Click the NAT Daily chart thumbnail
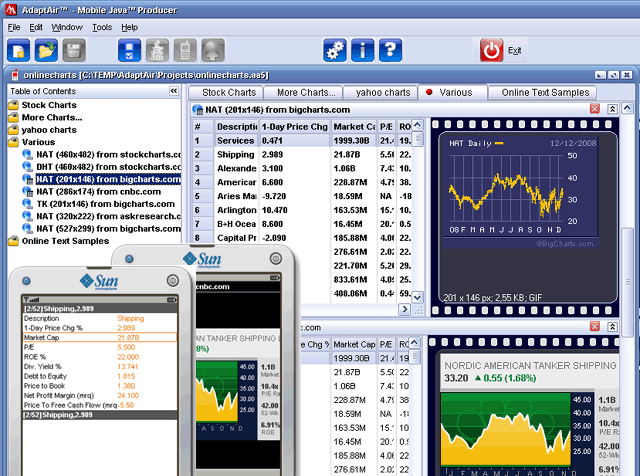This screenshot has width=640, height=476. coord(521,191)
